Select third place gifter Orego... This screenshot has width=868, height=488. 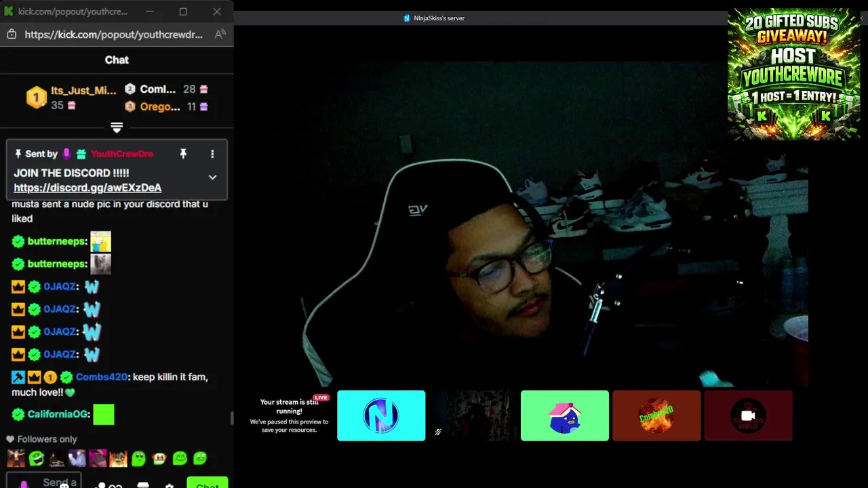click(159, 106)
